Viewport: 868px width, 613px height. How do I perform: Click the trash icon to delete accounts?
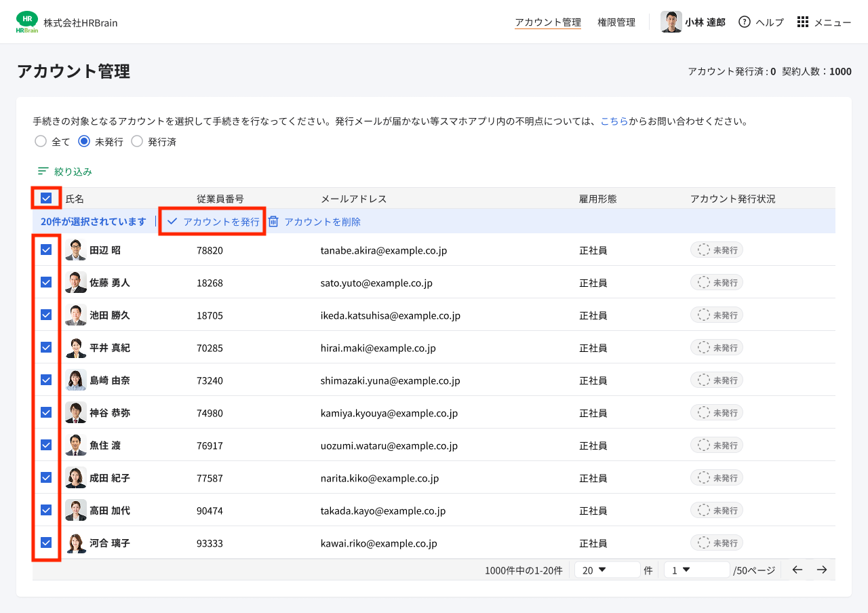(x=273, y=222)
